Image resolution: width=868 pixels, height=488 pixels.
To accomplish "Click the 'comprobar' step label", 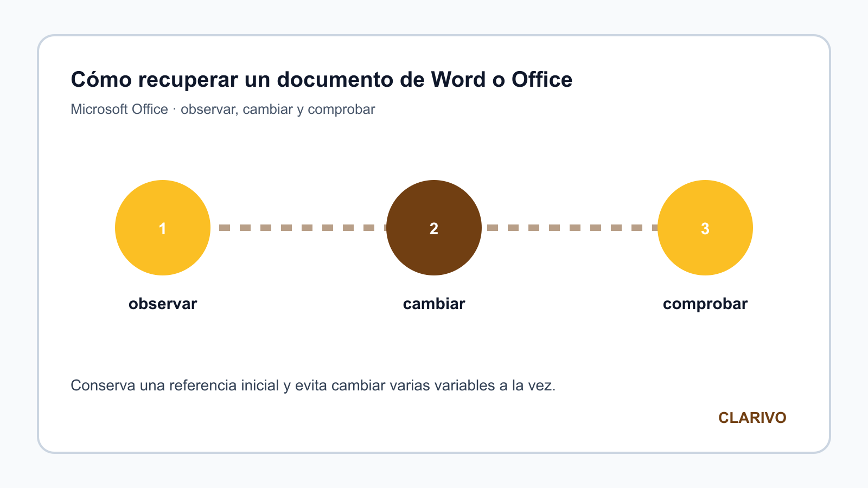I will coord(705,304).
